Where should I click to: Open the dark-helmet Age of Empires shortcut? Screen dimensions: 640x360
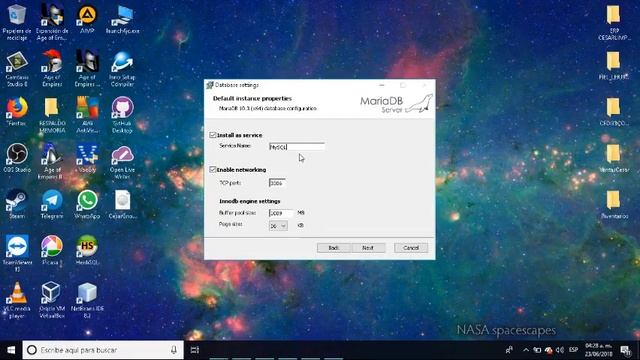click(x=87, y=69)
